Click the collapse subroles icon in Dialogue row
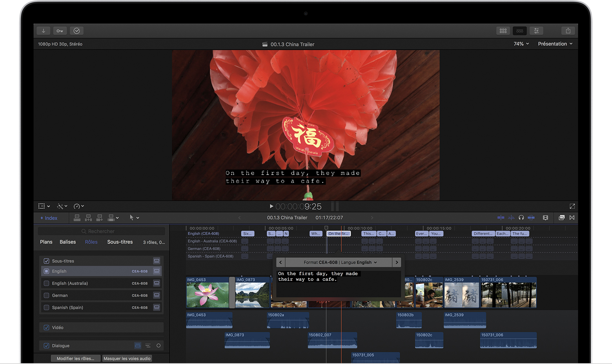Image resolution: width=612 pixels, height=364 pixels. click(148, 346)
